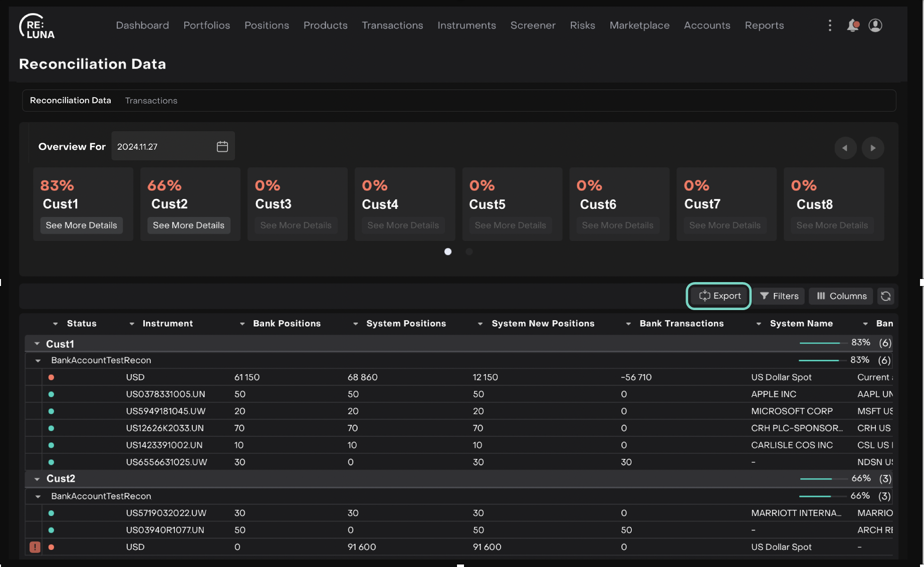924x567 pixels.
Task: Click the right arrow to scroll customer cards
Action: (873, 148)
